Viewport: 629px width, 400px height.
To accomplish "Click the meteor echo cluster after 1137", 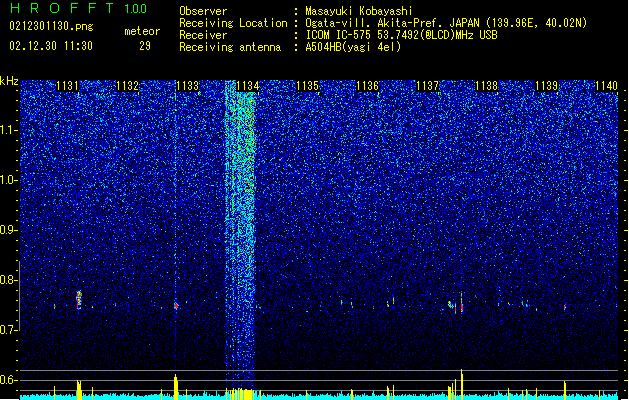I will pyautogui.click(x=456, y=305).
